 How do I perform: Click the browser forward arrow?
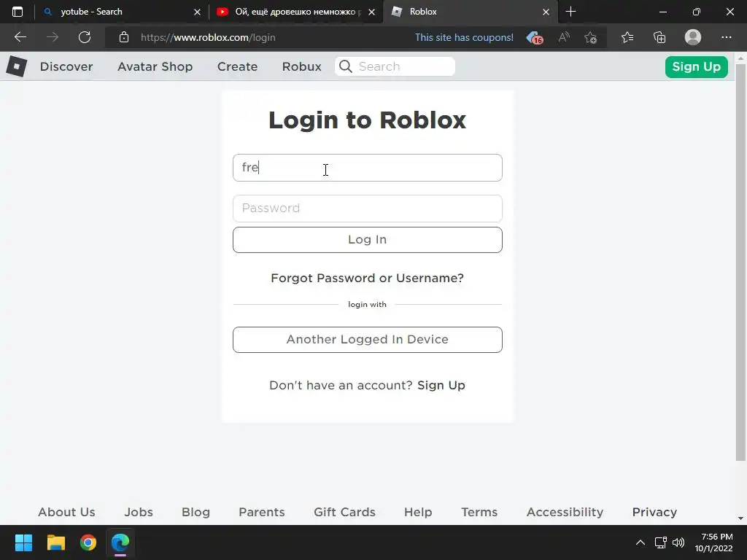pos(53,37)
